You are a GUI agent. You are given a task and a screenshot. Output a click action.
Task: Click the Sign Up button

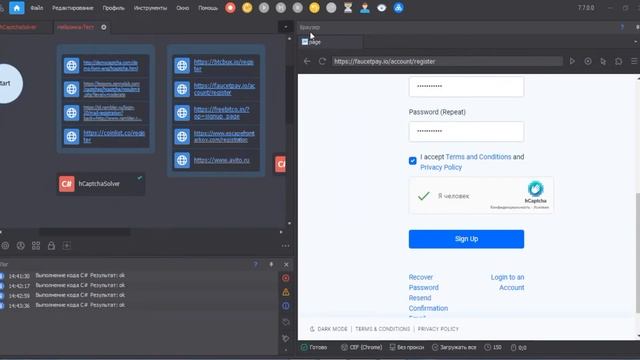pyautogui.click(x=466, y=239)
